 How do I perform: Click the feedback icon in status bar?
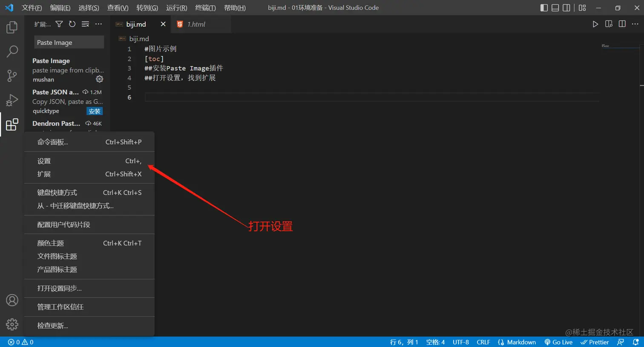click(621, 342)
